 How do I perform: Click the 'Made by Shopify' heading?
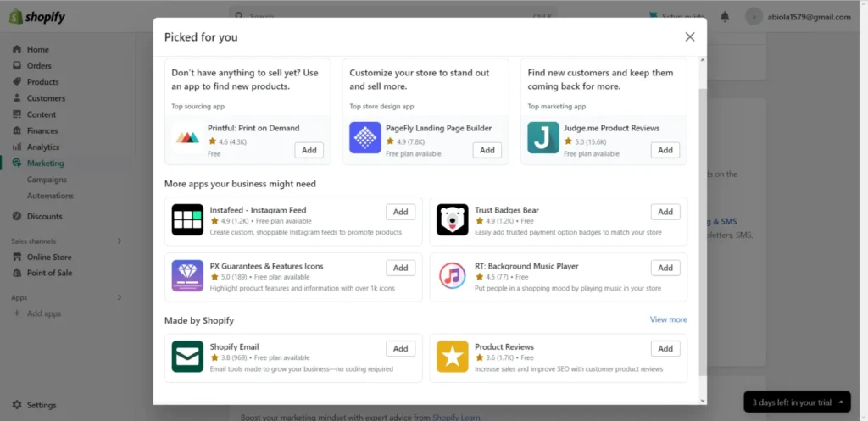(199, 320)
